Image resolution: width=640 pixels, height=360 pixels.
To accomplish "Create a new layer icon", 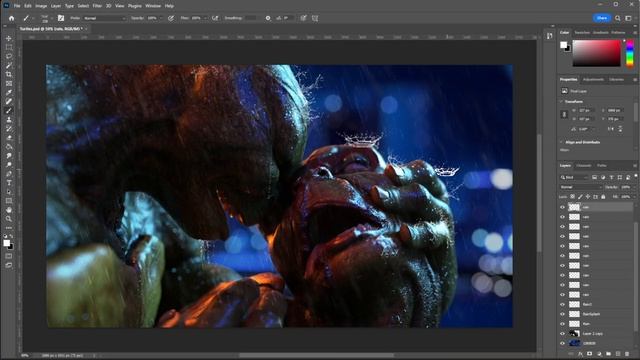I will [618, 354].
